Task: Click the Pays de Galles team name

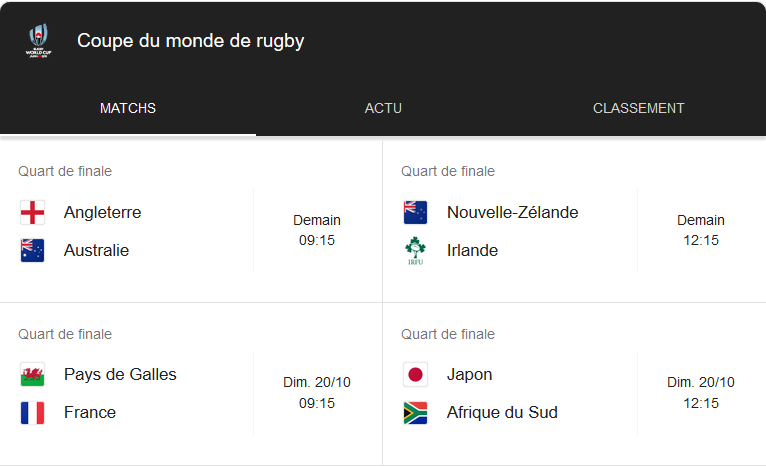Action: 120,374
